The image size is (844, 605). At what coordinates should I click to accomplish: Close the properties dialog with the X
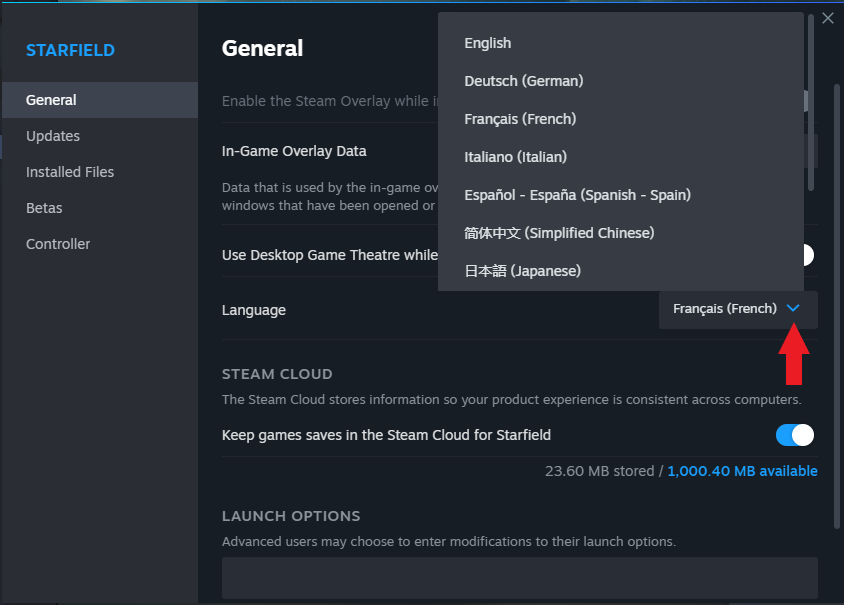(828, 17)
